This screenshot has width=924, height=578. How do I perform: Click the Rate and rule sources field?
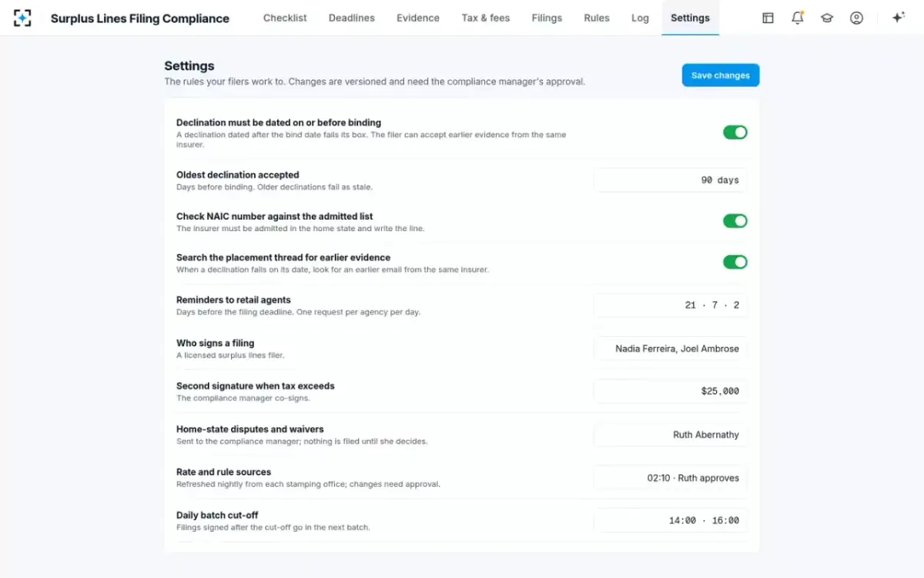coord(670,478)
